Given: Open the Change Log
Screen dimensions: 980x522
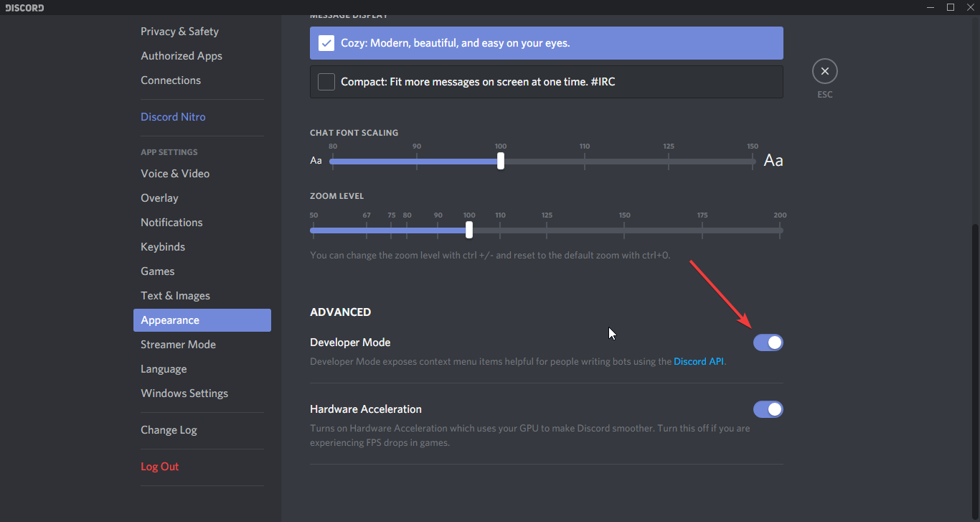Looking at the screenshot, I should pyautogui.click(x=169, y=429).
